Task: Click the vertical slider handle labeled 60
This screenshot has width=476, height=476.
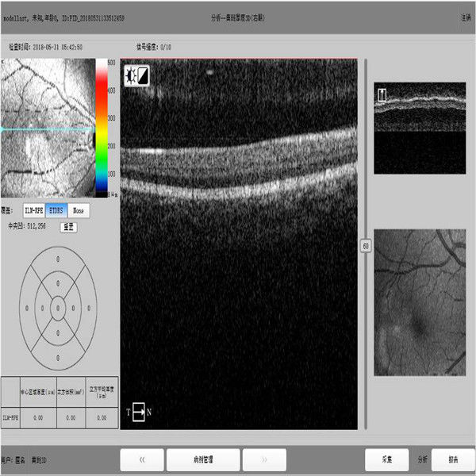Action: coord(366,246)
